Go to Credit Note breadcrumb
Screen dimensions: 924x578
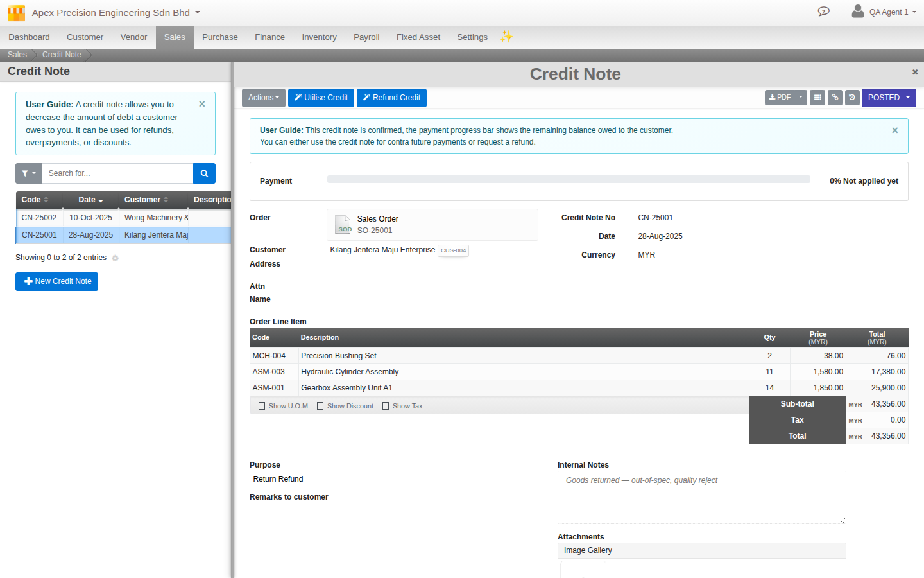[62, 55]
